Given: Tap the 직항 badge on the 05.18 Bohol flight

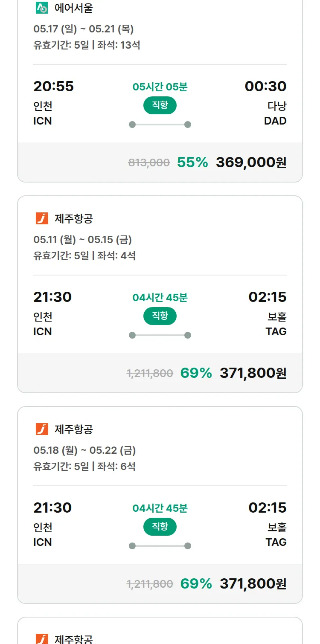Looking at the screenshot, I should 160,527.
